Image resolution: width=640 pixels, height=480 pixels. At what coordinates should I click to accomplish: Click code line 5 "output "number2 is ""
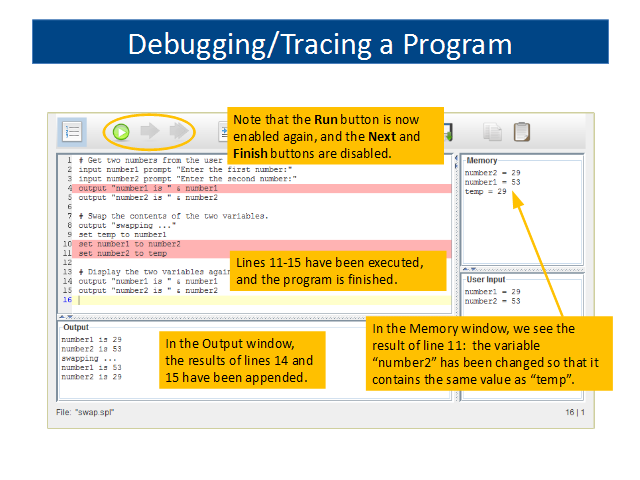148,198
